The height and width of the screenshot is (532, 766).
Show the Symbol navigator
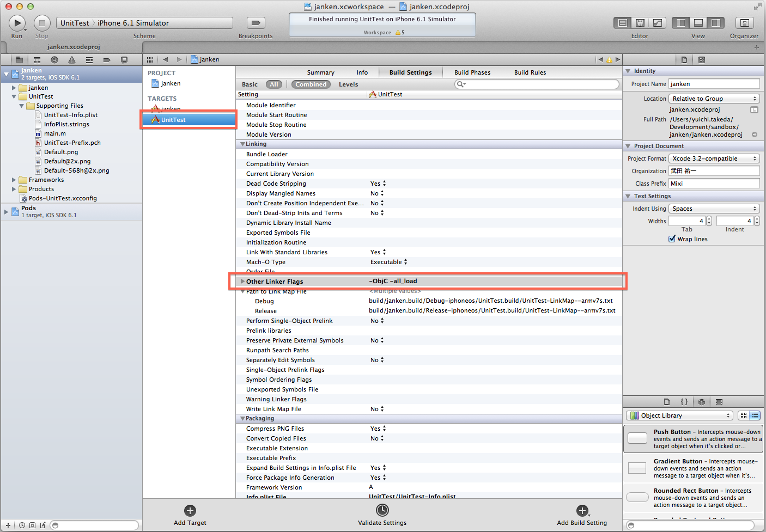pos(37,60)
